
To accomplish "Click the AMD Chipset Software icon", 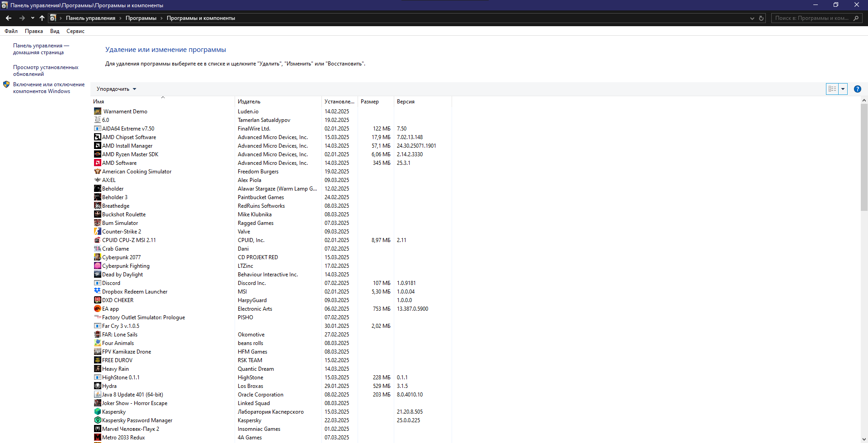I will (98, 137).
